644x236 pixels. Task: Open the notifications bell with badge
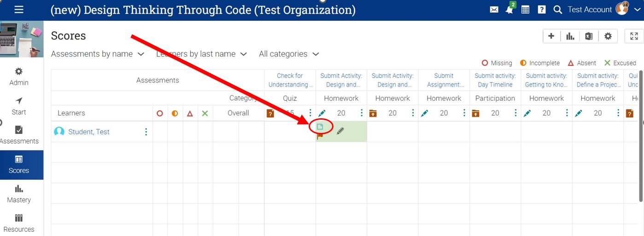click(x=509, y=10)
